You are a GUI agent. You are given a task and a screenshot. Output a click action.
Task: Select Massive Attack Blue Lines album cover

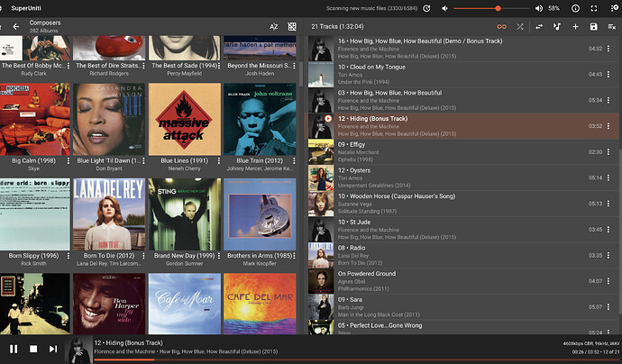pos(185,119)
